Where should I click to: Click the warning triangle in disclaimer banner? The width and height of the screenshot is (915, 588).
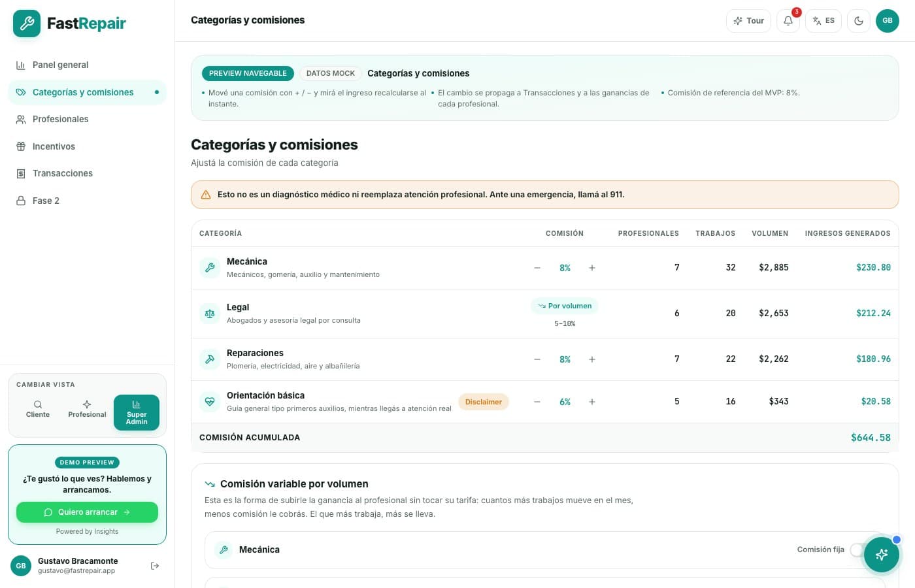206,195
